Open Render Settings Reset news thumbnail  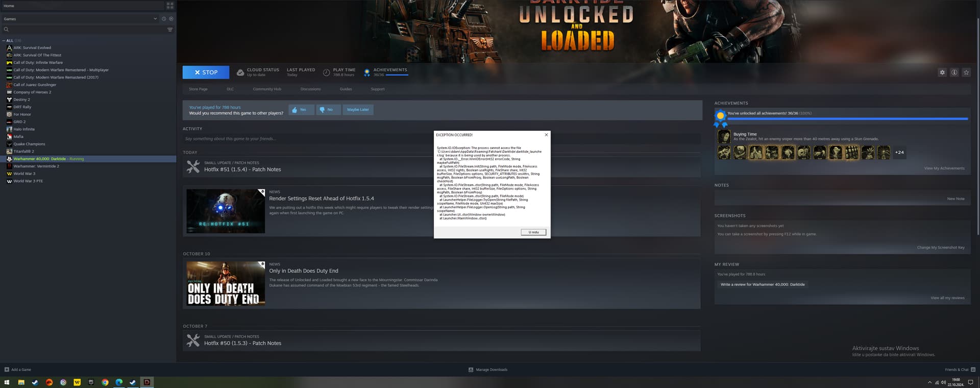(226, 211)
